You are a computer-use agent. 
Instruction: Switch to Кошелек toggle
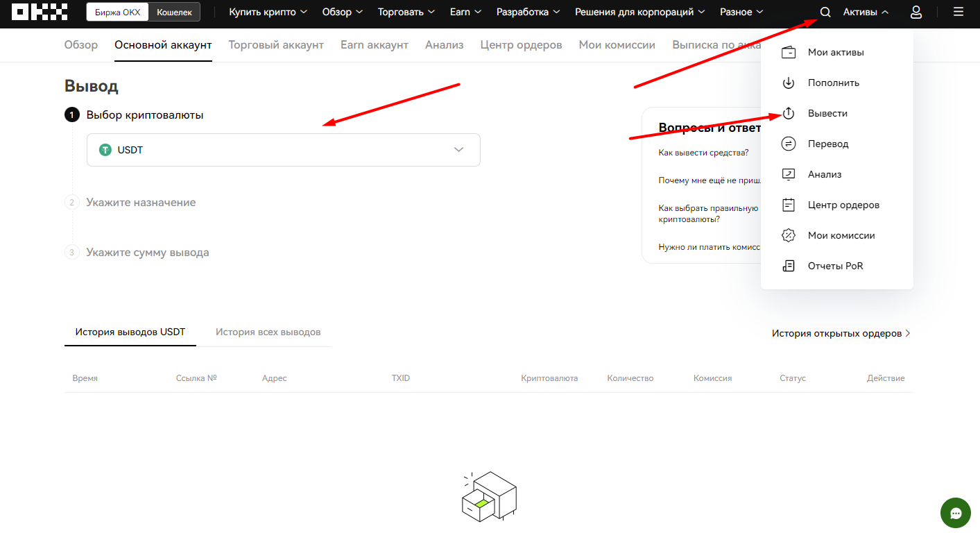174,12
